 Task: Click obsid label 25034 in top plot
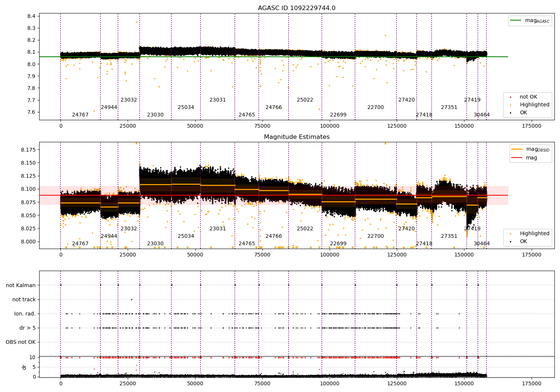point(186,108)
